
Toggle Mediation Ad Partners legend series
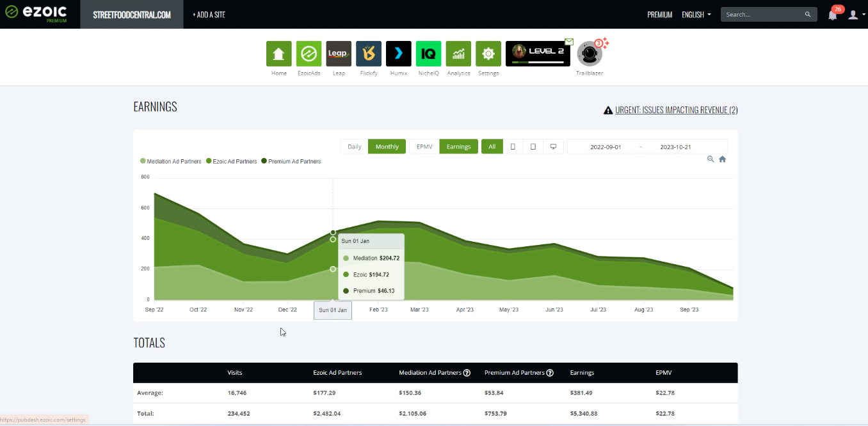[170, 162]
